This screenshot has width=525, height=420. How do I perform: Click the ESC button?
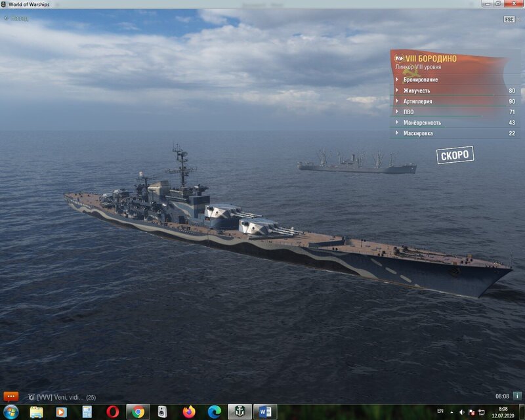509,20
